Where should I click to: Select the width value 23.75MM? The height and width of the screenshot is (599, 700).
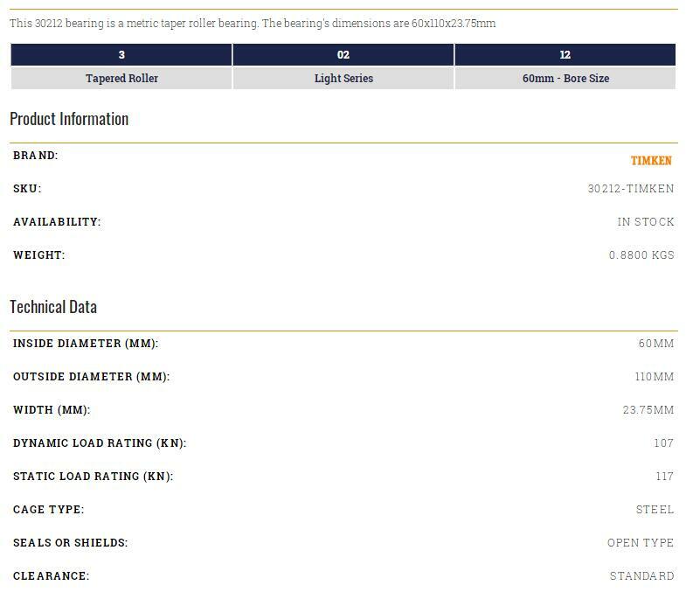tap(648, 409)
